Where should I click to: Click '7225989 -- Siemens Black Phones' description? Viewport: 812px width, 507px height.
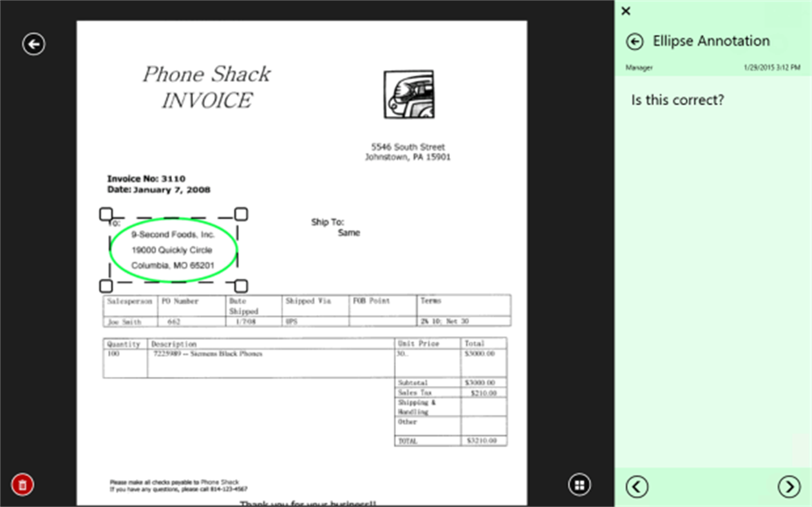click(207, 354)
